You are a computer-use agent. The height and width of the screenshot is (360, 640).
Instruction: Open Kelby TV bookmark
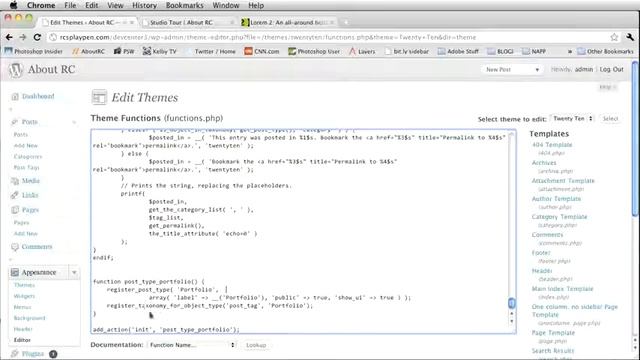tap(160, 51)
